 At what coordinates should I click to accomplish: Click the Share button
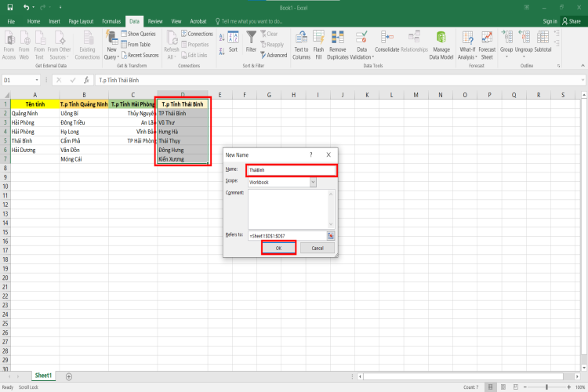click(x=571, y=21)
